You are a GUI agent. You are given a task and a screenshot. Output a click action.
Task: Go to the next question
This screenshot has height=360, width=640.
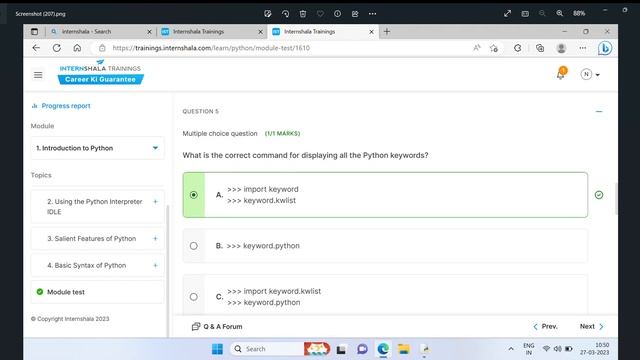click(592, 327)
